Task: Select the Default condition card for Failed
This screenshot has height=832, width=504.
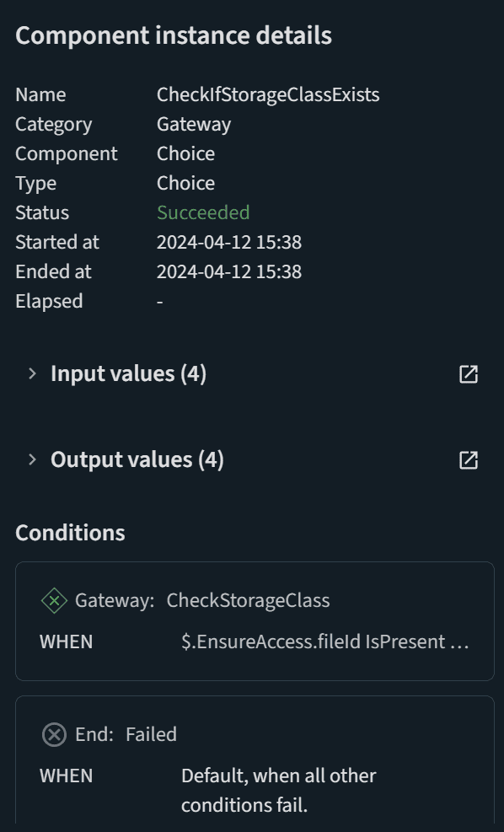Action: tap(255, 760)
